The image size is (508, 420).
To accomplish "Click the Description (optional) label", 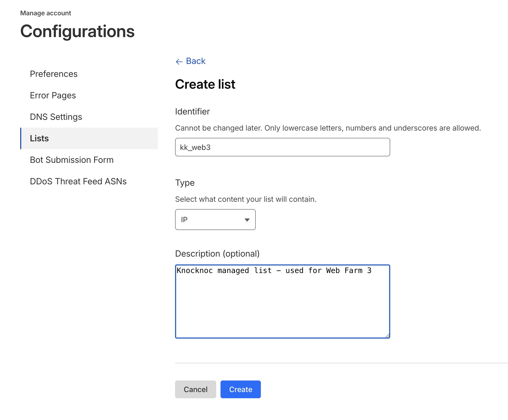I will (217, 254).
